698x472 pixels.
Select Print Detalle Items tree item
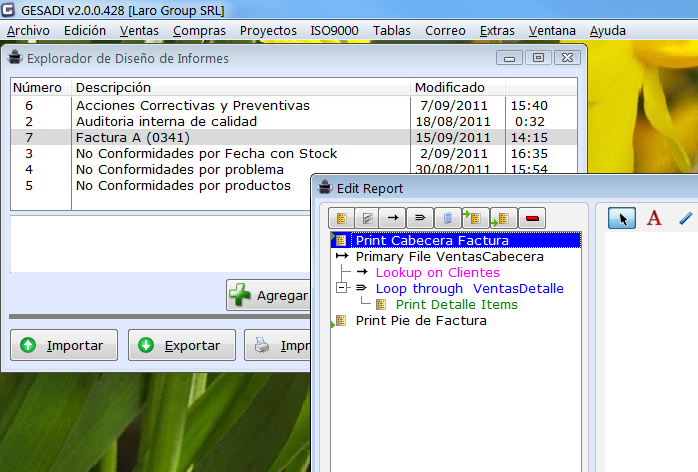click(456, 305)
